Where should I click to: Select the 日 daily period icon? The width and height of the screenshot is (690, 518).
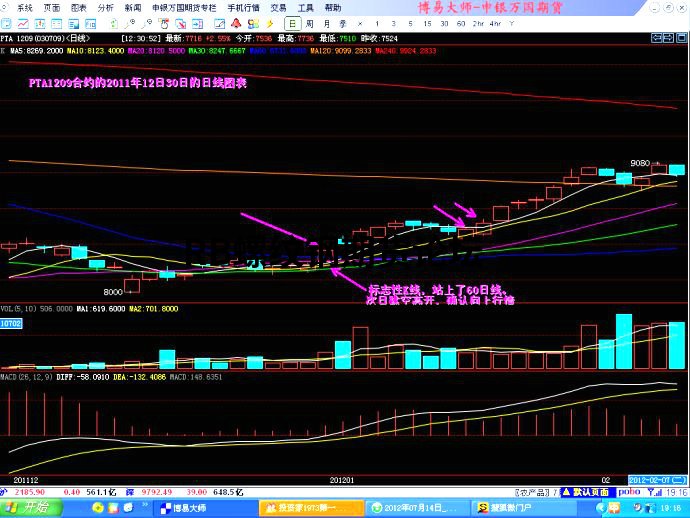(x=292, y=23)
